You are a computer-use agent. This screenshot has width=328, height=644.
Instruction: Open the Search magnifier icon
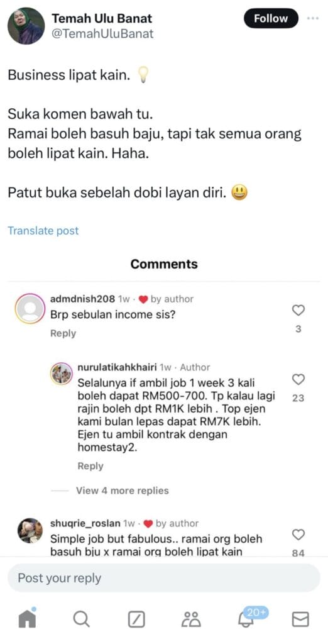pyautogui.click(x=81, y=618)
